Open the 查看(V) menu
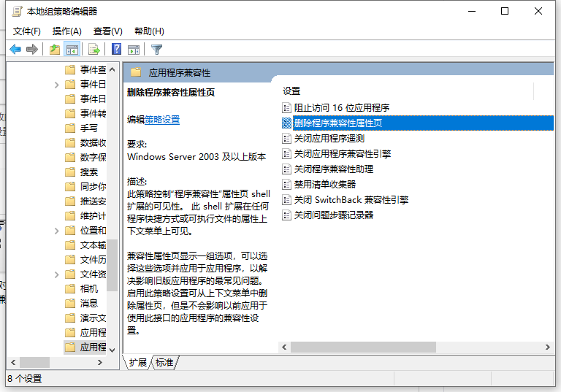 coord(108,31)
